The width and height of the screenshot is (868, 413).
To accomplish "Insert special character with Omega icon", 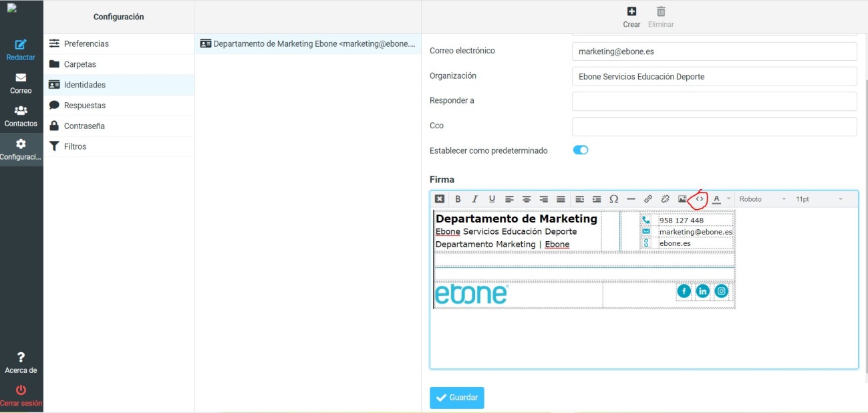I will coord(614,199).
